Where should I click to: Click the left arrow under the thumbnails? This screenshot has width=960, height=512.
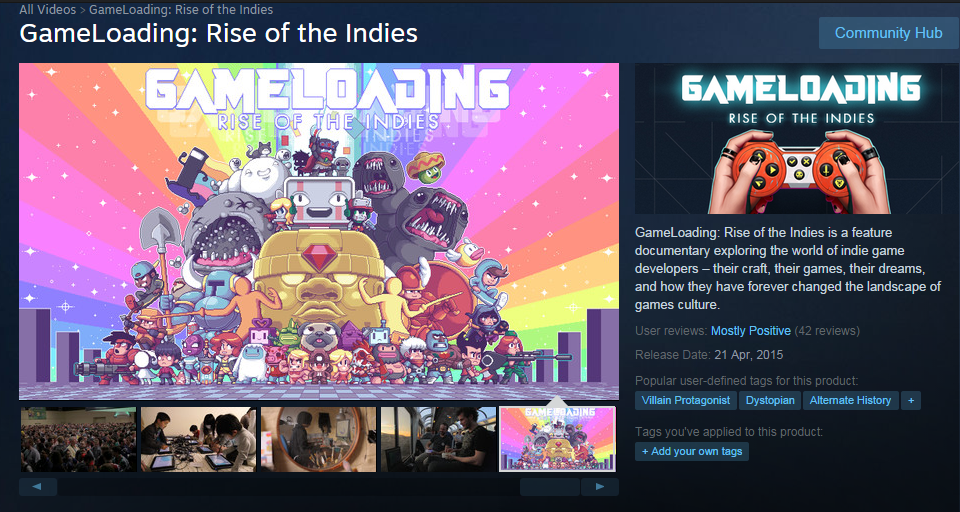click(x=37, y=487)
